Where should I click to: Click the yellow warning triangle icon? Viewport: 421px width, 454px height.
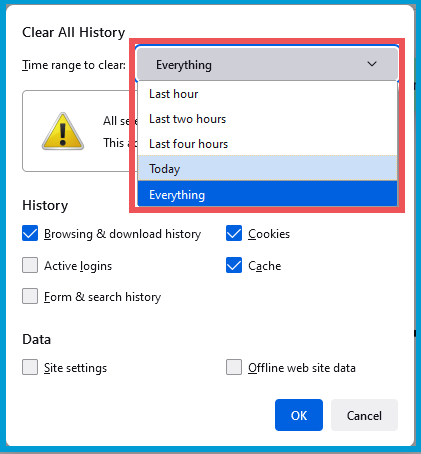click(63, 131)
